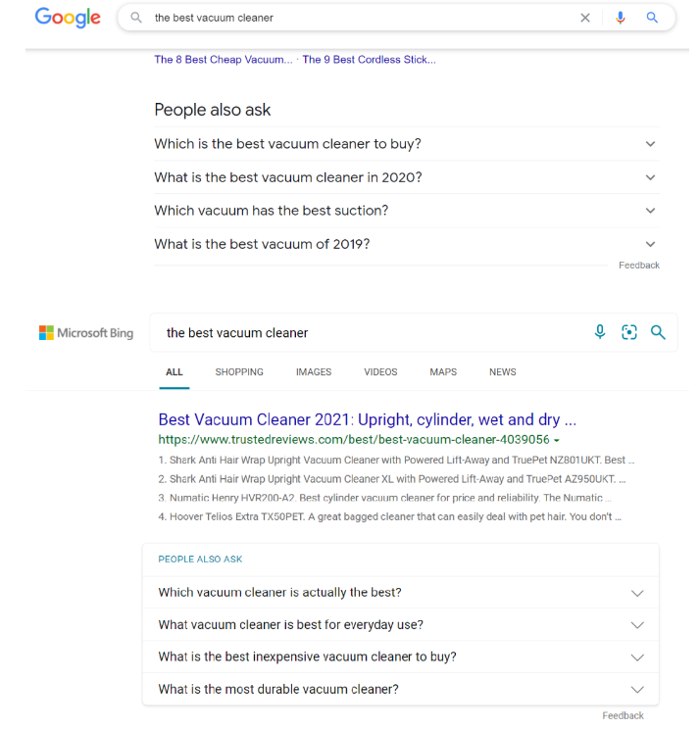Switch to Bing SHOPPING tab
The height and width of the screenshot is (730, 700).
coord(239,372)
